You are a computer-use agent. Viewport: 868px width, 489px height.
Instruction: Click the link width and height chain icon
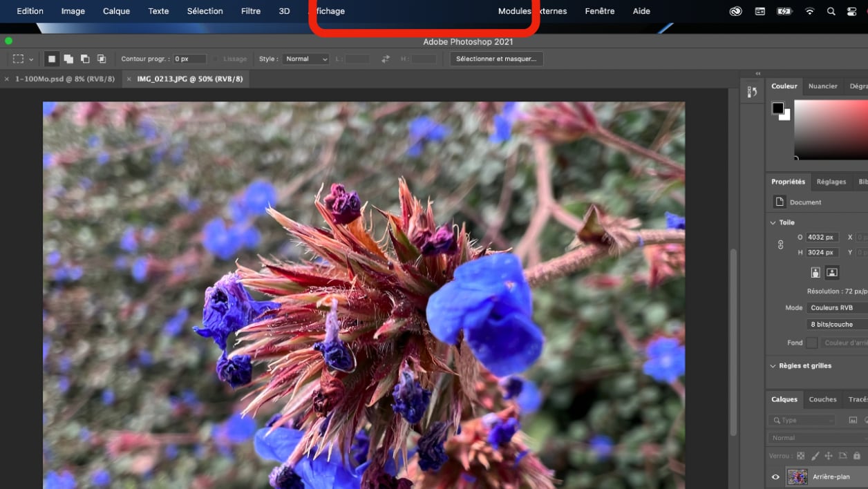pyautogui.click(x=781, y=245)
